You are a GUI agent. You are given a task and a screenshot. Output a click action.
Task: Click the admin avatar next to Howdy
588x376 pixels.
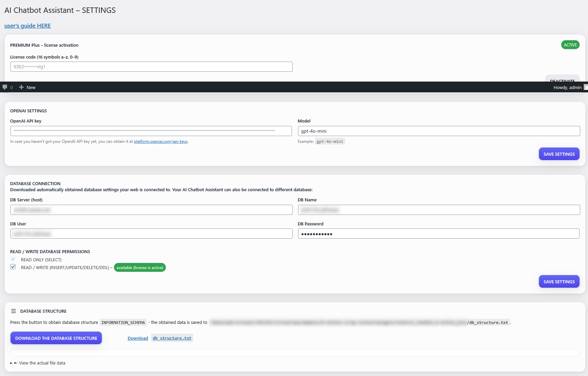point(586,87)
